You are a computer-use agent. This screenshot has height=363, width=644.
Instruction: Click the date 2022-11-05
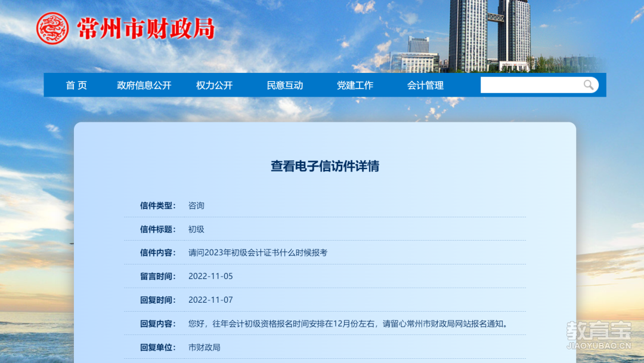click(x=210, y=276)
